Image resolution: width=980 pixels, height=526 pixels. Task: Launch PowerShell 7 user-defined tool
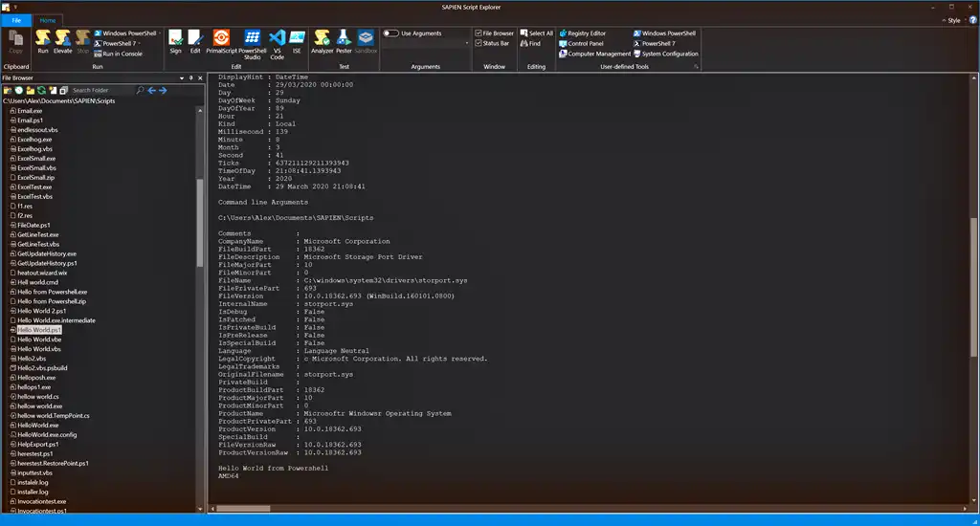655,43
